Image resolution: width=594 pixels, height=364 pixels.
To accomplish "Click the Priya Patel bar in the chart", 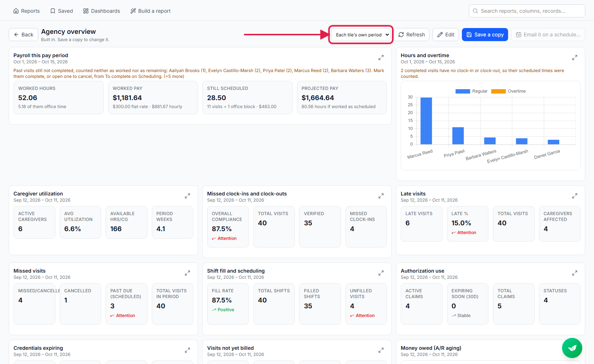I will click(458, 136).
